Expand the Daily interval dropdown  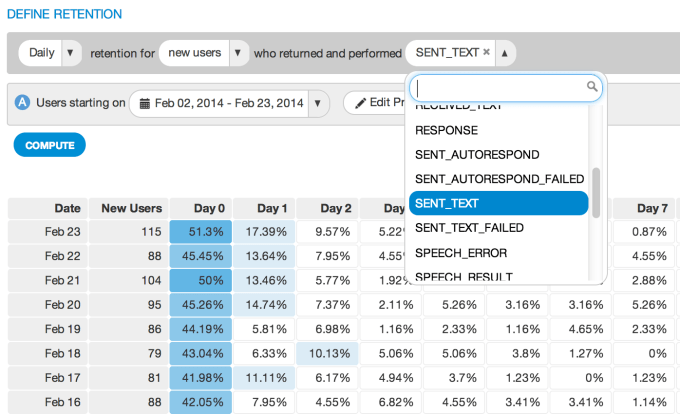[x=70, y=52]
